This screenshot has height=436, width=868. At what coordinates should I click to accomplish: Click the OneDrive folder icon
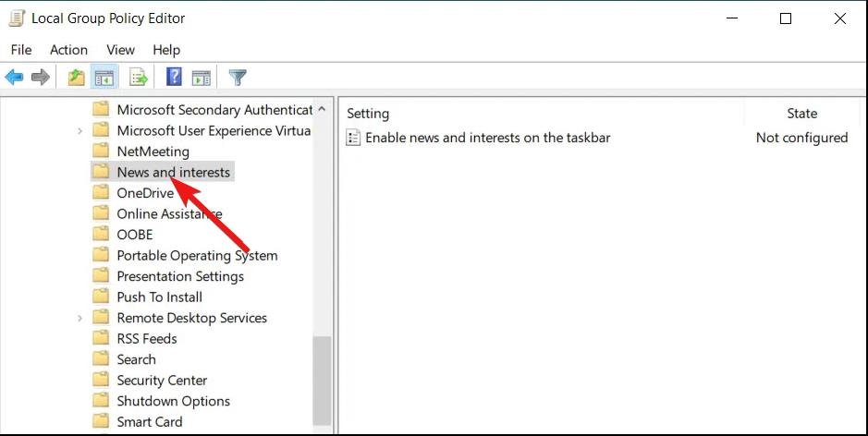[101, 192]
